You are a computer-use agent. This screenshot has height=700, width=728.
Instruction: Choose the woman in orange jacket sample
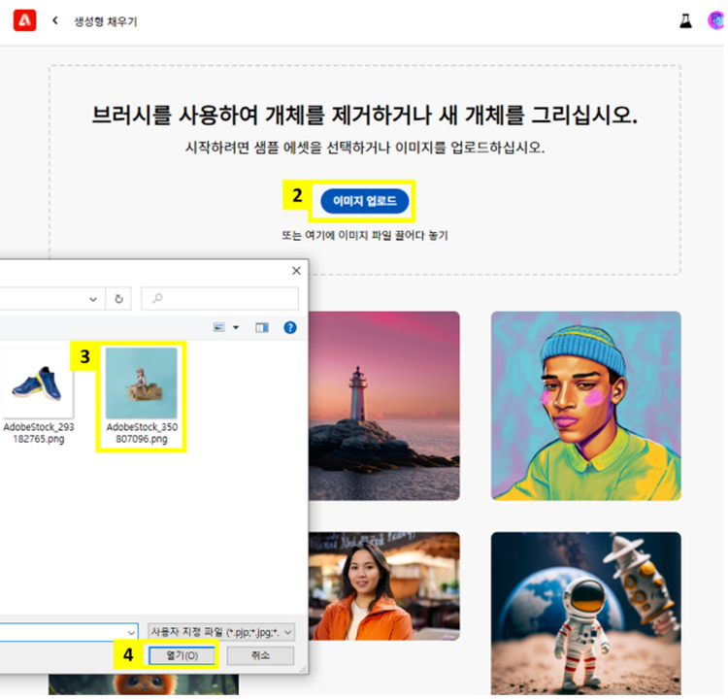point(384,586)
